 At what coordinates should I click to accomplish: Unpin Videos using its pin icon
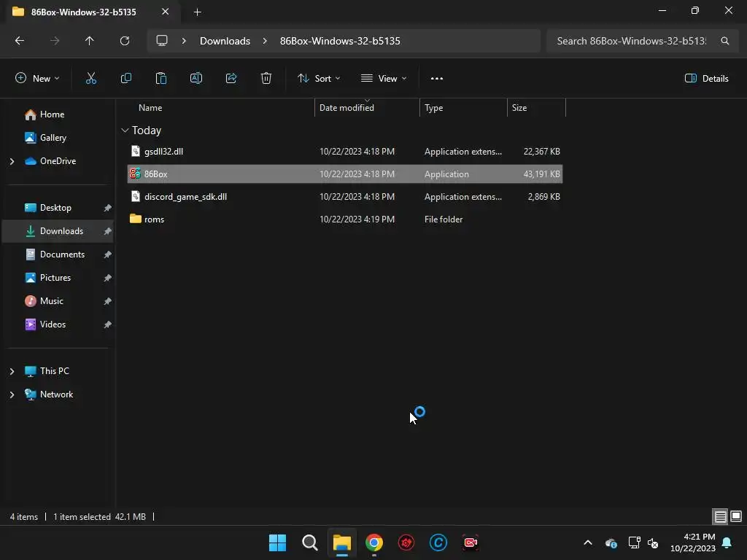(x=108, y=324)
